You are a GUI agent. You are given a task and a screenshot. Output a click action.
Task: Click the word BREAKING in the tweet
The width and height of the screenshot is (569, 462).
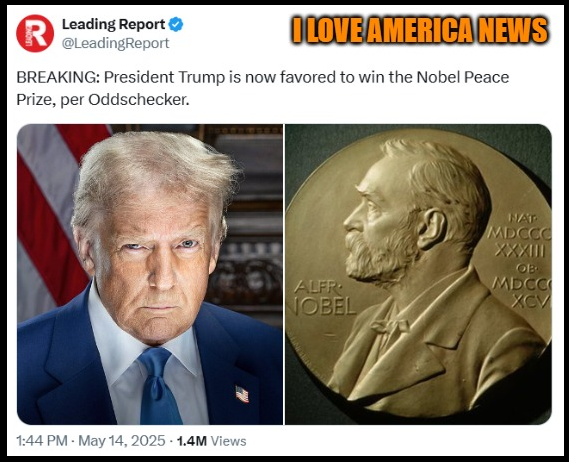pos(58,77)
